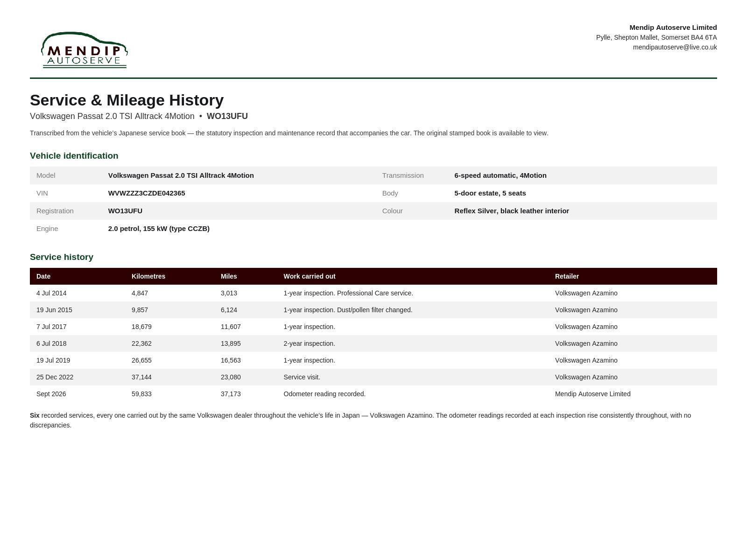Click the 6,124 miles cell
This screenshot has width=747, height=560.
pyautogui.click(x=229, y=310)
